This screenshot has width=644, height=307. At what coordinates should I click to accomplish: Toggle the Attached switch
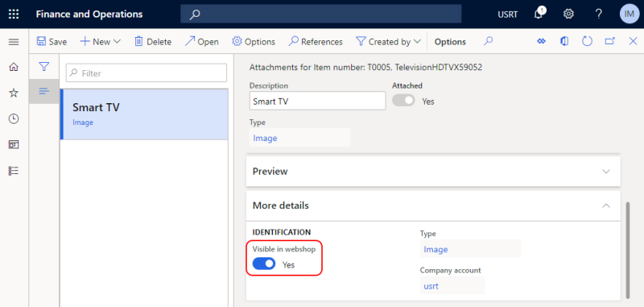403,101
